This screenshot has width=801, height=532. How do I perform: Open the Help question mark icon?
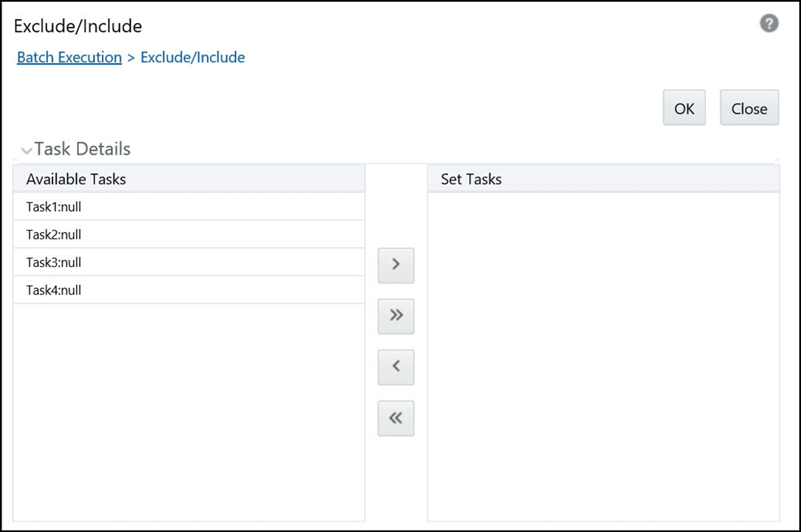pos(769,23)
